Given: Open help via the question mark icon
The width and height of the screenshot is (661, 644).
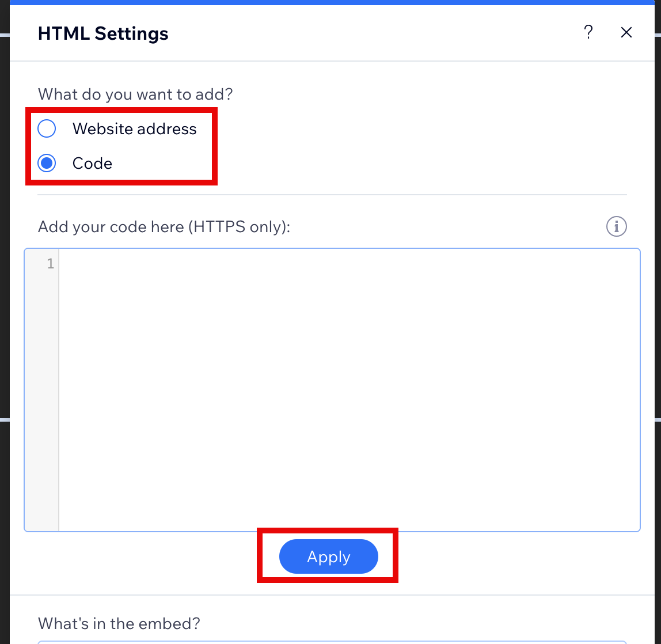Looking at the screenshot, I should pos(588,32).
